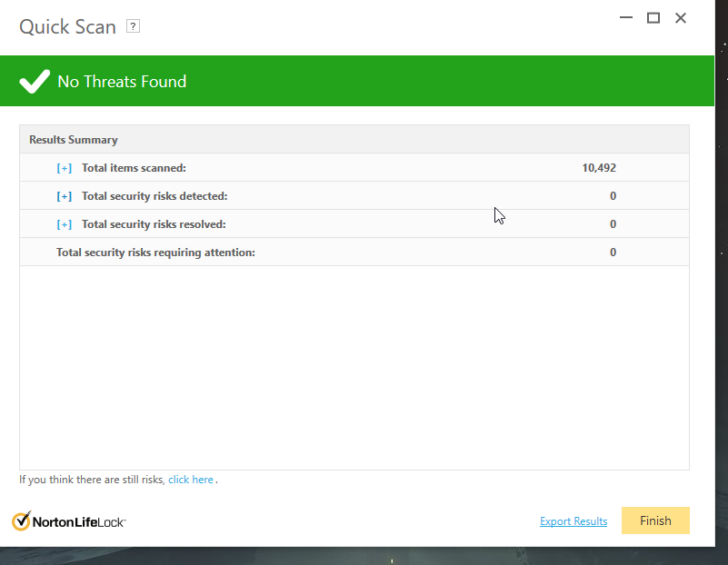
Task: Expand Total items scanned details
Action: 64,168
